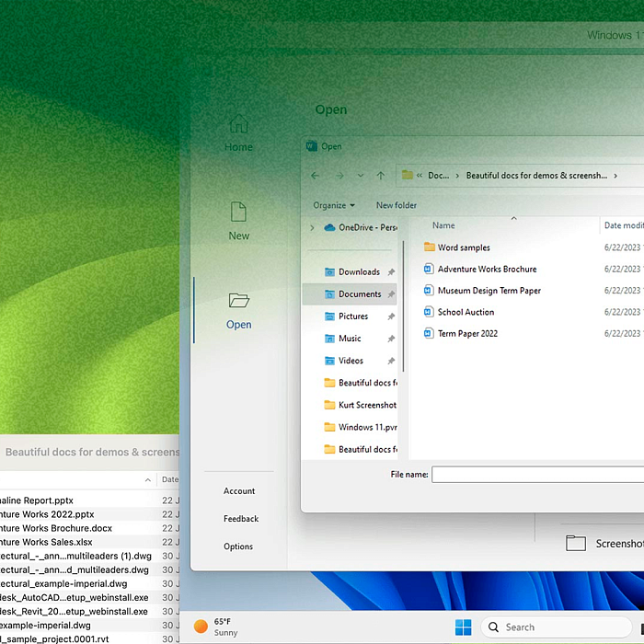Open the Options menu item

point(238,546)
